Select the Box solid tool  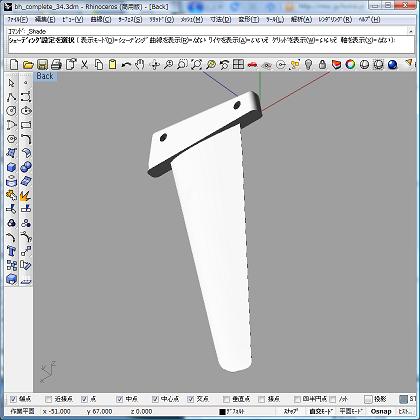(12, 167)
